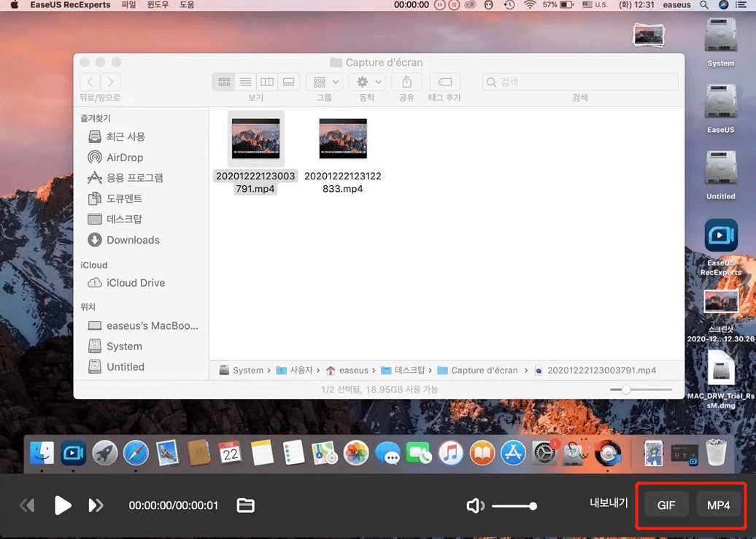Open the 파일 menu in menu bar
This screenshot has height=539, width=756.
point(128,5)
